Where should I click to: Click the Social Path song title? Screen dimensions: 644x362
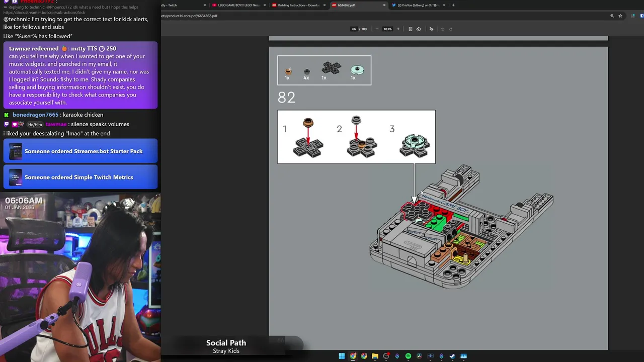tap(226, 343)
